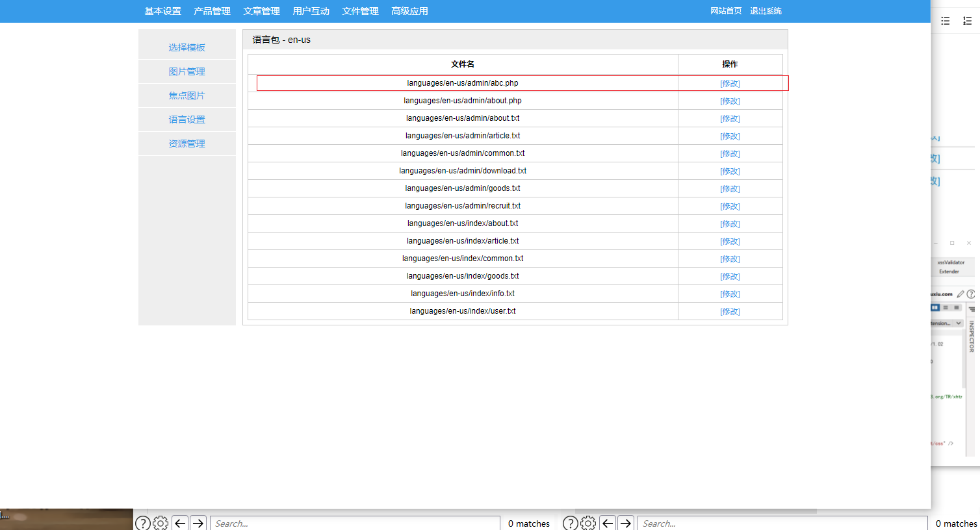Image resolution: width=980 pixels, height=530 pixels.
Task: Click file name languages/en-us/admin/recruit.txt
Action: coord(463,206)
